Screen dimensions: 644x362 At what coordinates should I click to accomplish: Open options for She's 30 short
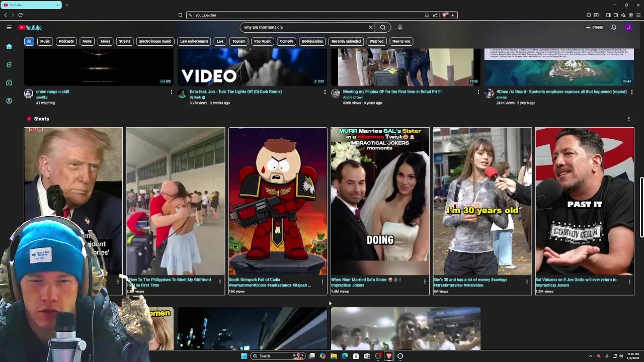527,282
